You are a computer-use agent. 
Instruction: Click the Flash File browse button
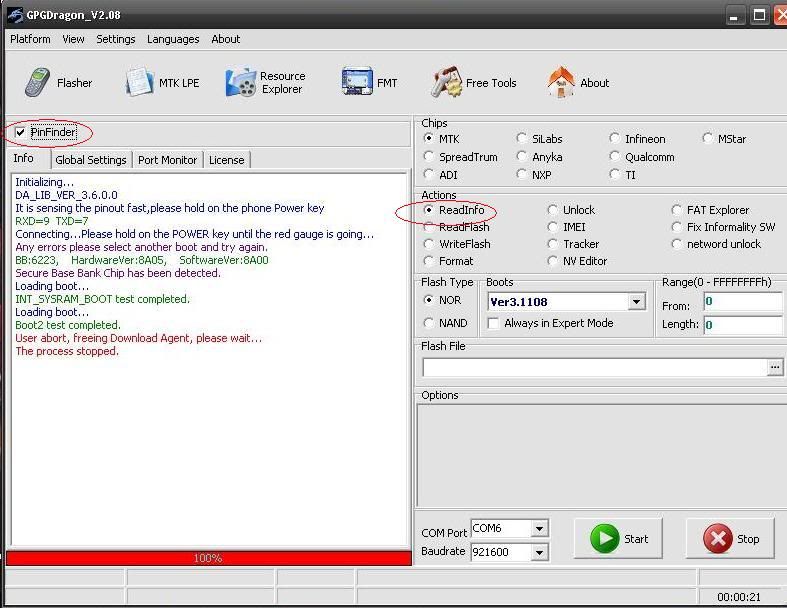(x=774, y=368)
